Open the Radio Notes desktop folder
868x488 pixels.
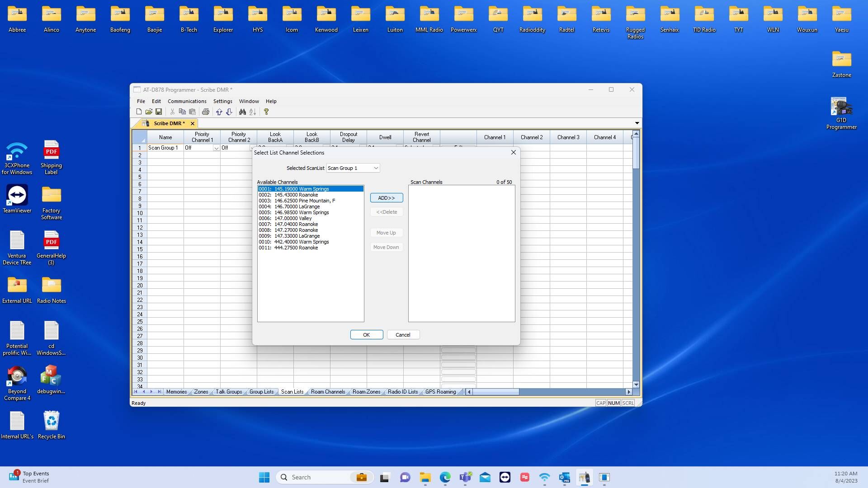[x=51, y=289]
